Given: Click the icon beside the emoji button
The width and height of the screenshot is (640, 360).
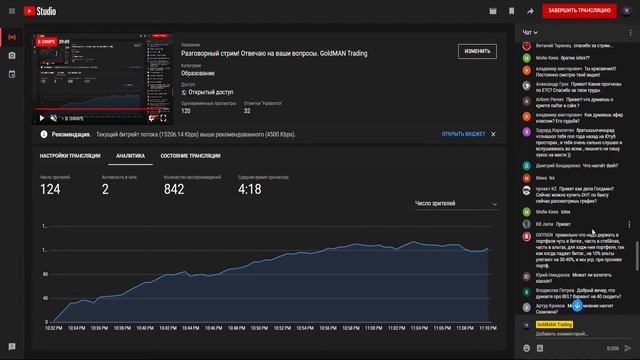Looking at the screenshot, I should pos(540,348).
